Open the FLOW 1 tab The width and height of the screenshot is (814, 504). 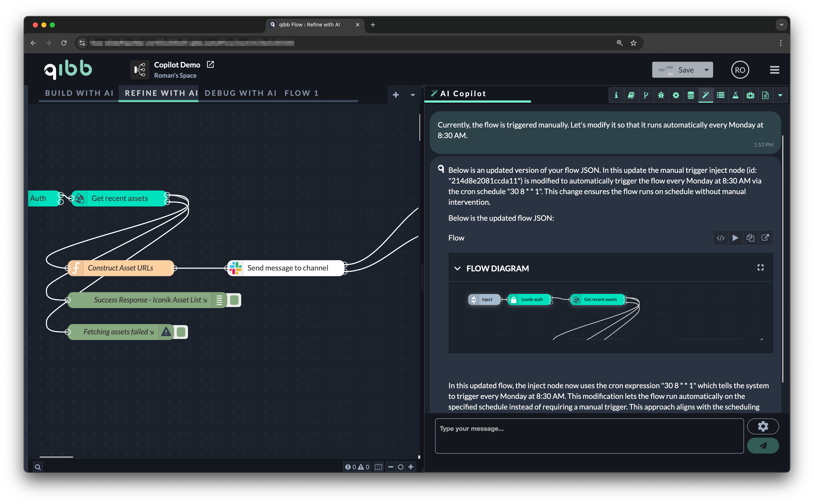(301, 93)
